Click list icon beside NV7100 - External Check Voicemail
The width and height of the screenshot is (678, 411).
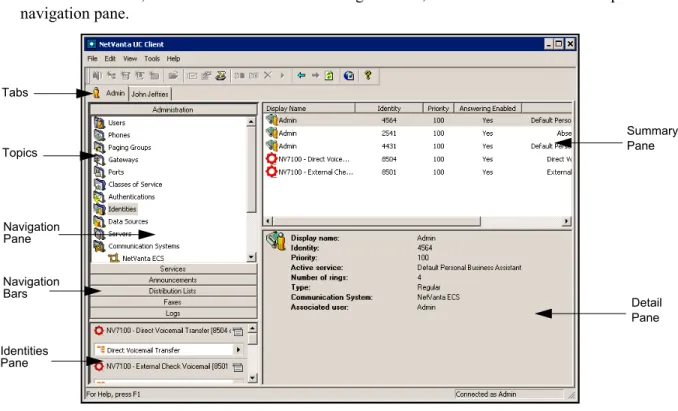click(238, 367)
